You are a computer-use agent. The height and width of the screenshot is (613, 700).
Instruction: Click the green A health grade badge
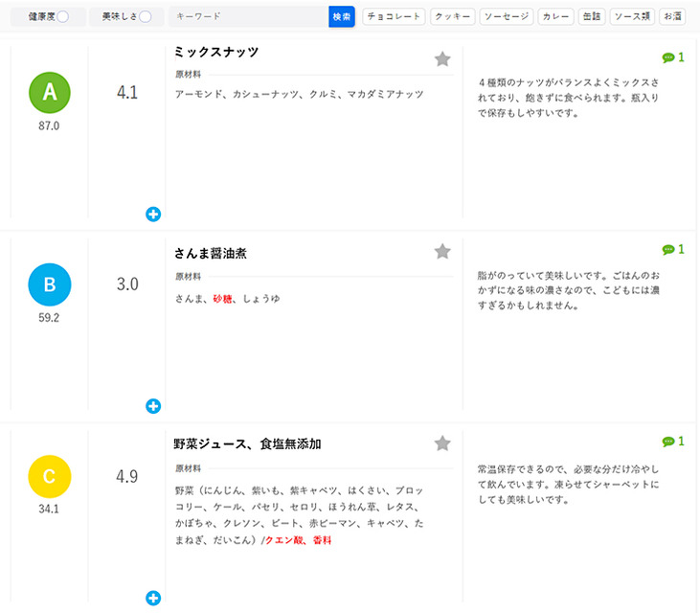pos(50,93)
